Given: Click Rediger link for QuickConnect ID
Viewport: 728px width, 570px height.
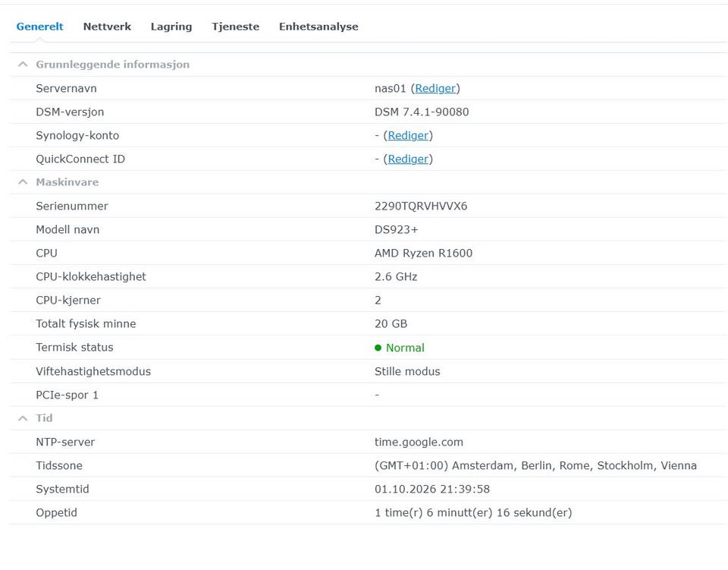Looking at the screenshot, I should (x=408, y=159).
